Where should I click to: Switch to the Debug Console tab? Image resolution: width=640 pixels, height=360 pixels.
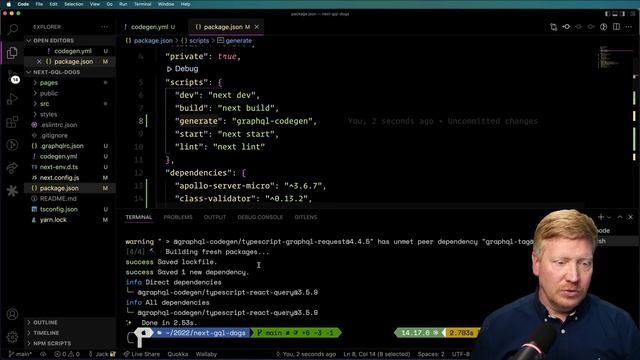tap(260, 217)
